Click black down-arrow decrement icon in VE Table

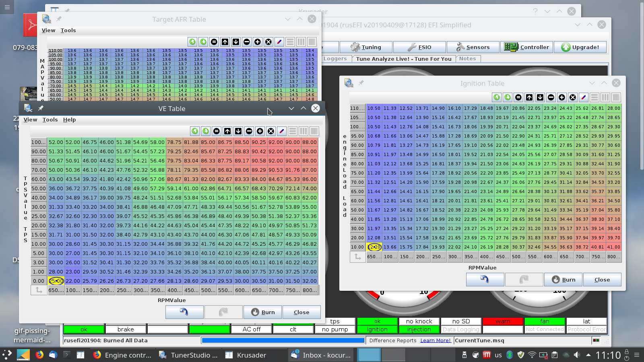tap(238, 131)
